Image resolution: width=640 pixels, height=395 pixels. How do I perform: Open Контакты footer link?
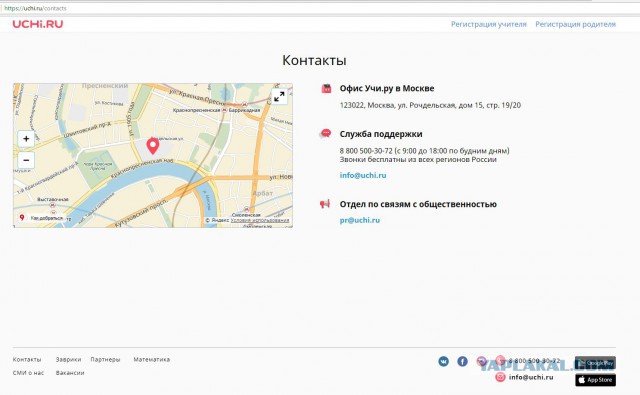click(x=27, y=359)
